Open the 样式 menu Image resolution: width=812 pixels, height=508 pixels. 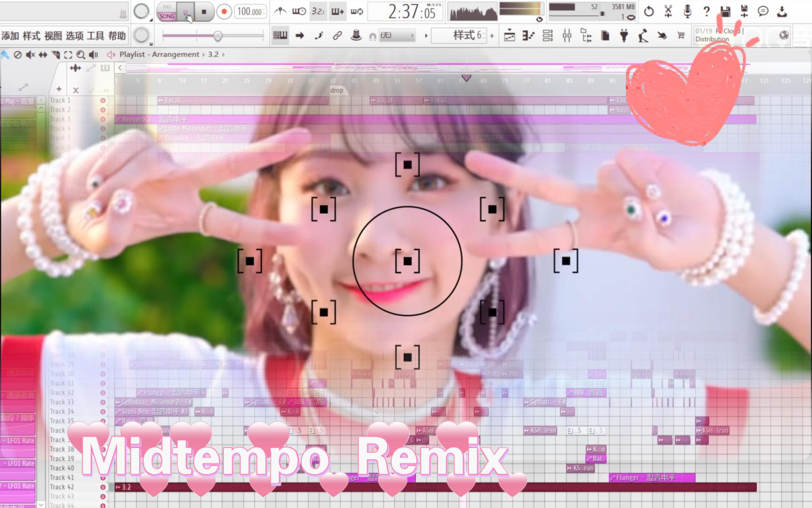tap(31, 36)
